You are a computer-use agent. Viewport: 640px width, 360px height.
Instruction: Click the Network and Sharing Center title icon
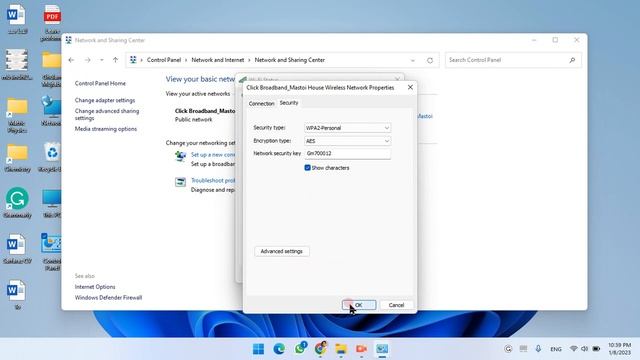click(69, 40)
